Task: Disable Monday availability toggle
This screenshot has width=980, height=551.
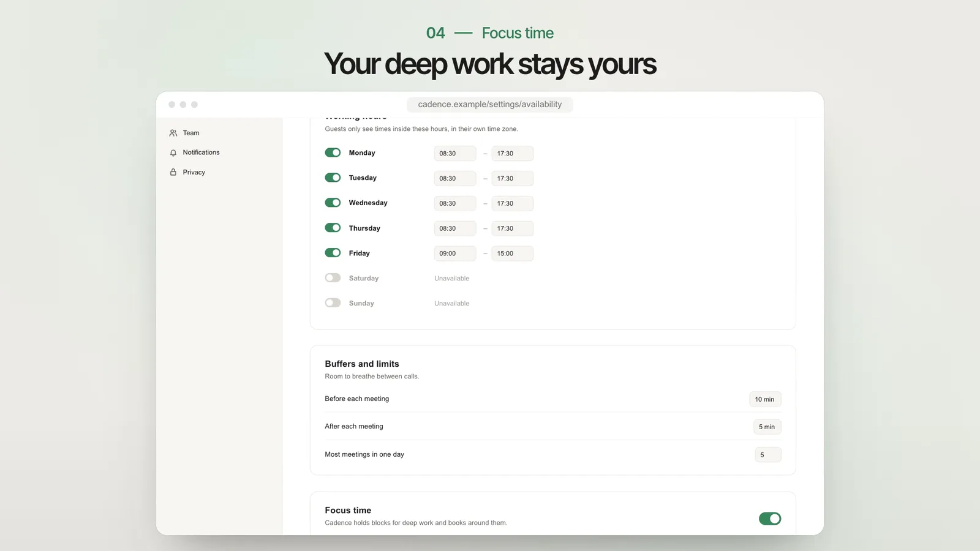Action: pos(333,152)
